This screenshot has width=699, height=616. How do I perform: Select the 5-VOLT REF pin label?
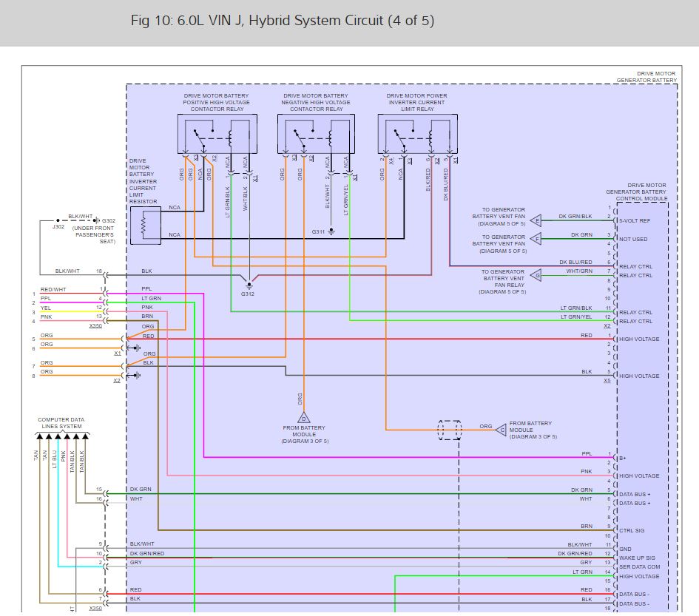[x=633, y=220]
